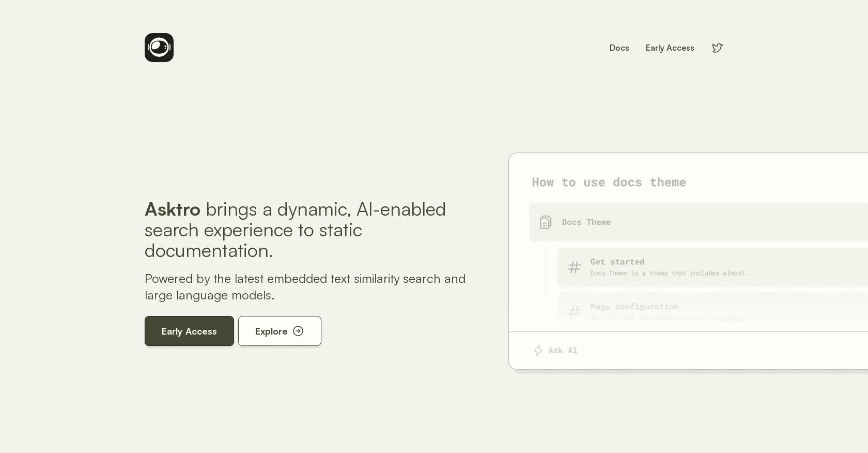Click the hash icon beside Get started
Viewport: 868px width, 453px height.
tap(574, 267)
